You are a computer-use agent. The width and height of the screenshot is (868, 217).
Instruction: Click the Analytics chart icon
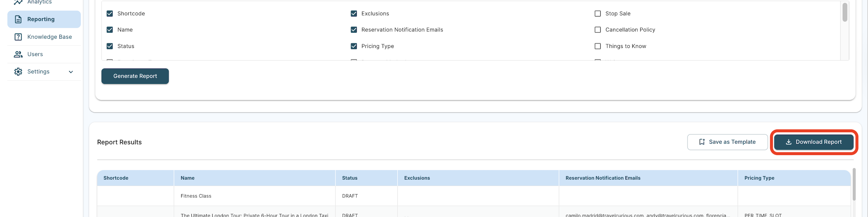point(18,2)
